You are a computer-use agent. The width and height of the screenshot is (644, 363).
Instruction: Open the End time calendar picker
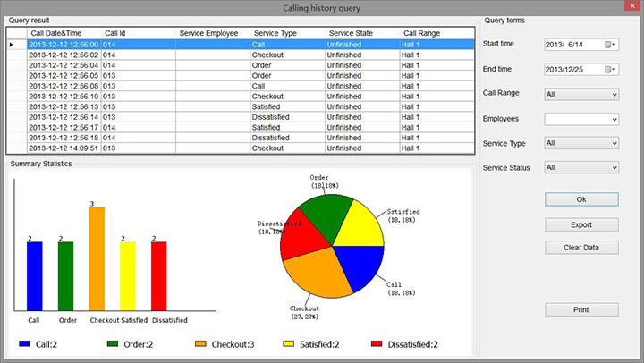611,69
